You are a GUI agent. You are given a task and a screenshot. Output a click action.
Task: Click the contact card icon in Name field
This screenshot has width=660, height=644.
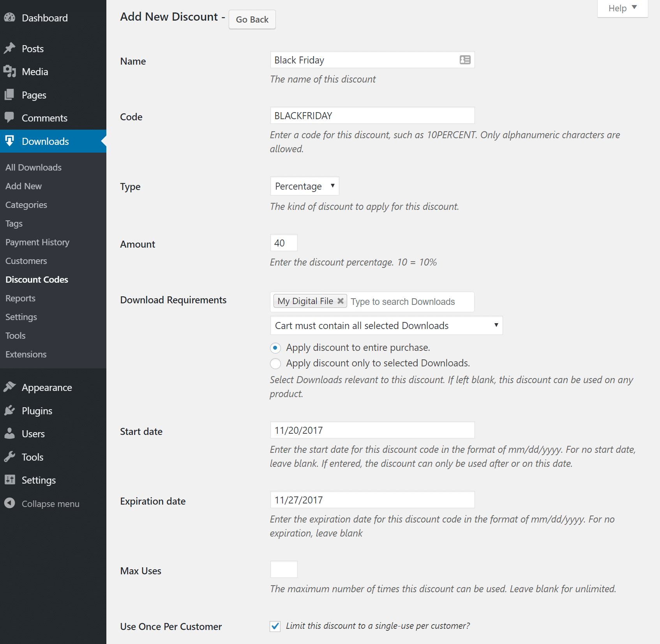(465, 60)
